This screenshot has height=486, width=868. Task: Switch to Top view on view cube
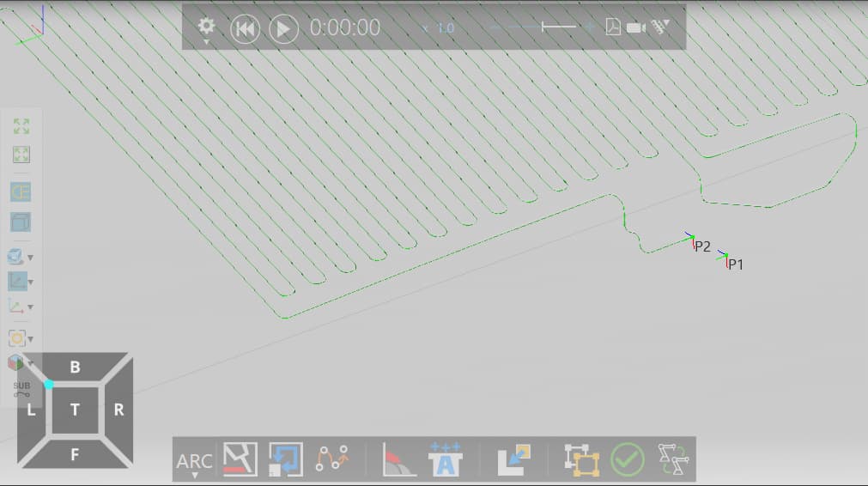point(75,410)
